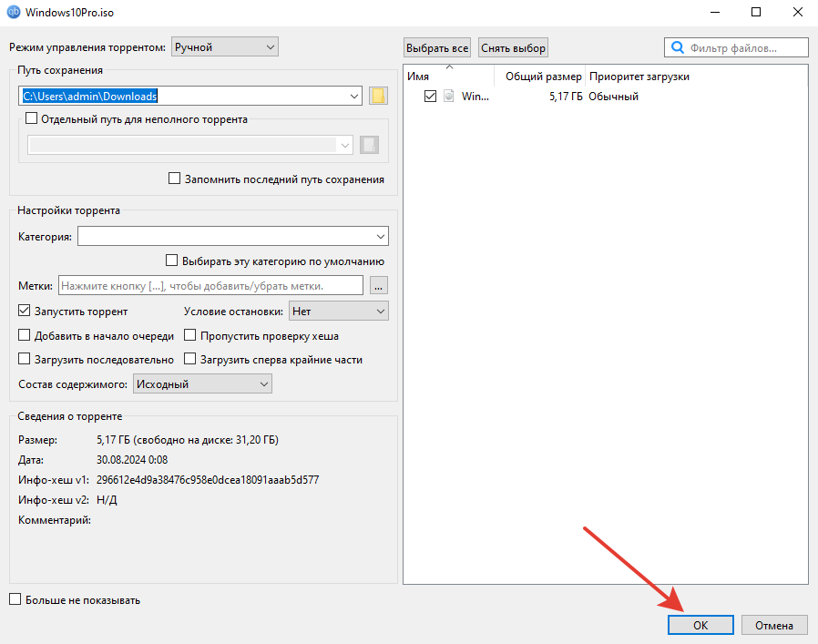Enable separate path for incomplete torrent

point(31,118)
